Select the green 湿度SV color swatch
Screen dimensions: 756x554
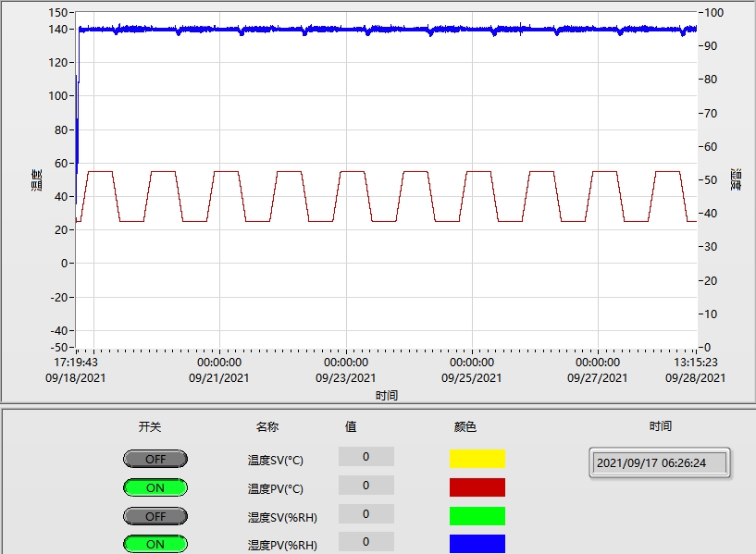[x=477, y=516]
